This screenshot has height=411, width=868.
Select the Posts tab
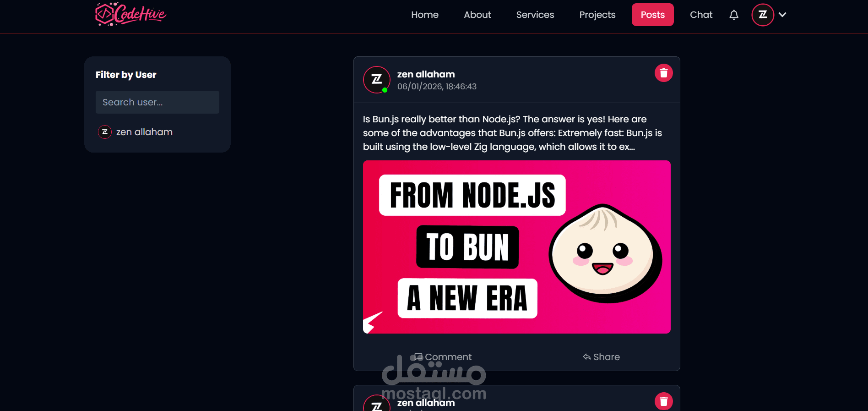click(653, 15)
